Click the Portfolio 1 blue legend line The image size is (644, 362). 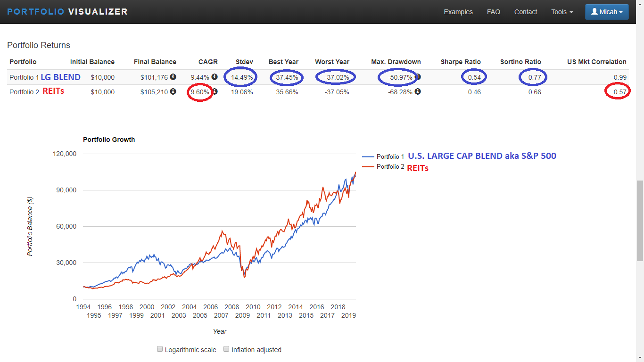[x=368, y=156]
